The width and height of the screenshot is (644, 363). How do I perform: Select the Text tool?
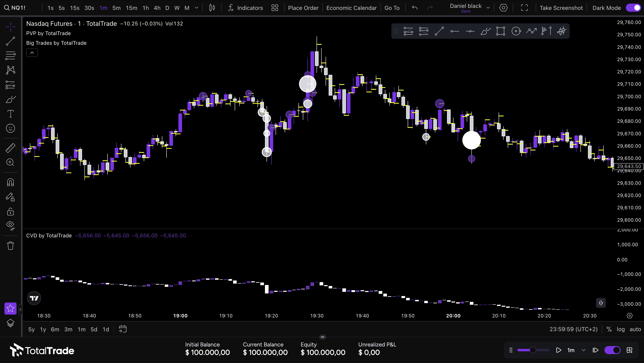10,114
